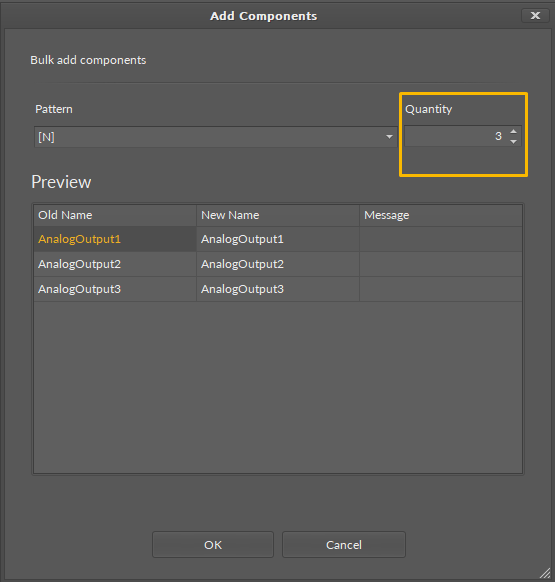This screenshot has height=582, width=555.
Task: Confirm with the OK button
Action: pyautogui.click(x=213, y=545)
